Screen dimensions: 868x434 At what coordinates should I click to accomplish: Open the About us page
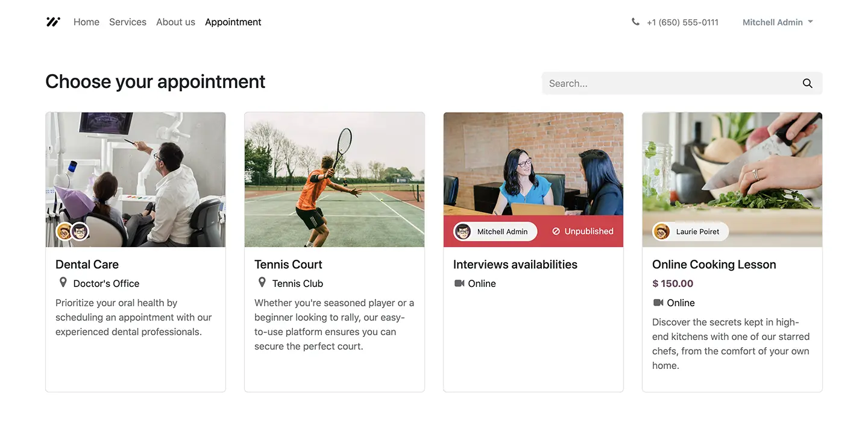[x=175, y=22]
